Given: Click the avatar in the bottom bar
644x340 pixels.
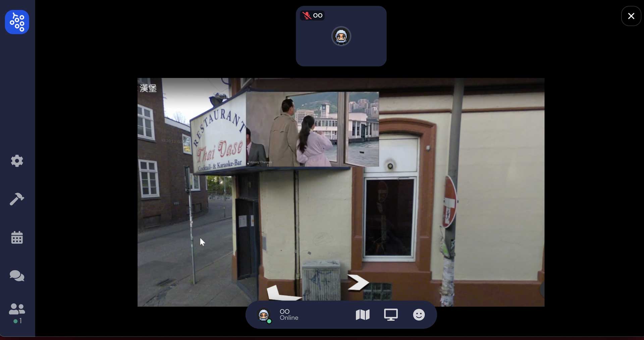Looking at the screenshot, I should pyautogui.click(x=264, y=315).
